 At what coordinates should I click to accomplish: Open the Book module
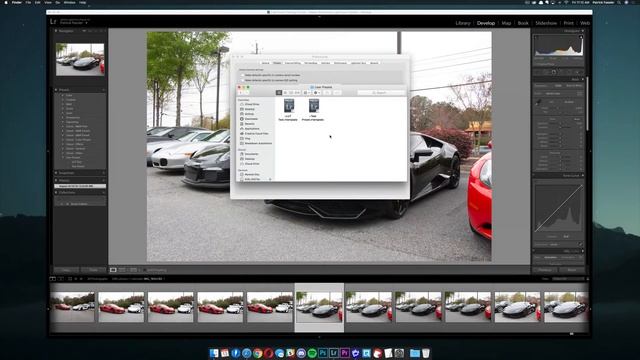coord(523,23)
